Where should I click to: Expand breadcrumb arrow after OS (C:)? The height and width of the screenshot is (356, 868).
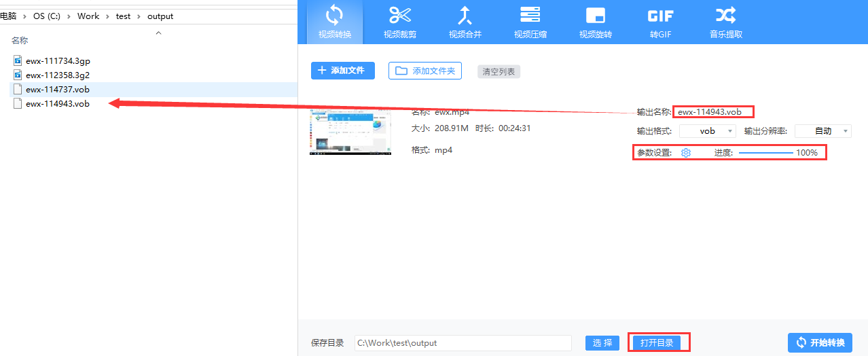tap(69, 16)
